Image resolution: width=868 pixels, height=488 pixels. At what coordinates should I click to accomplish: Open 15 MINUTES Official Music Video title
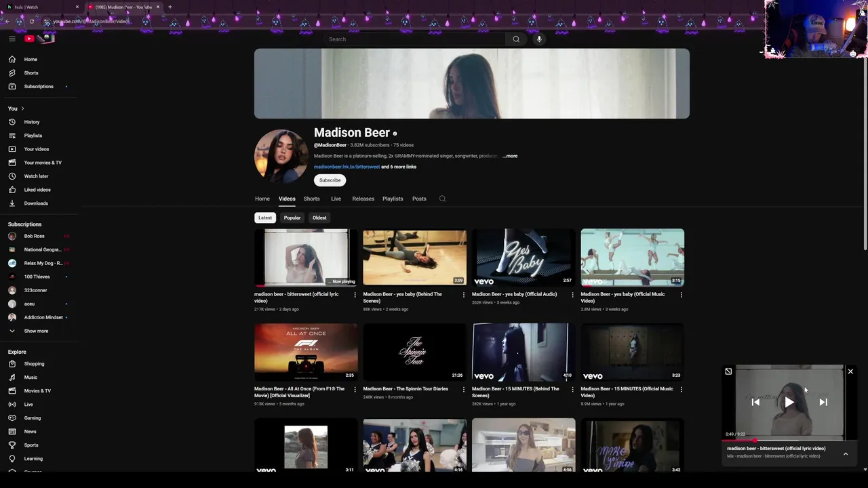click(x=627, y=392)
